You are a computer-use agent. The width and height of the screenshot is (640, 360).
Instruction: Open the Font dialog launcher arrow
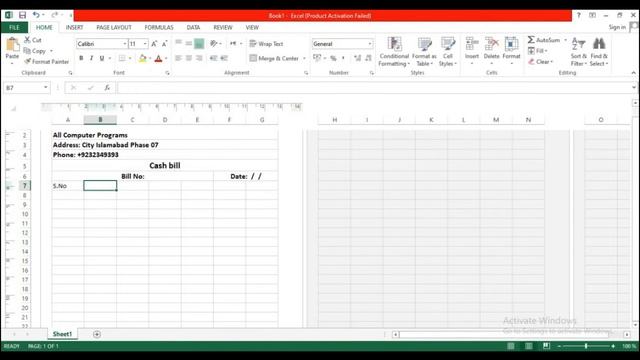[x=167, y=73]
